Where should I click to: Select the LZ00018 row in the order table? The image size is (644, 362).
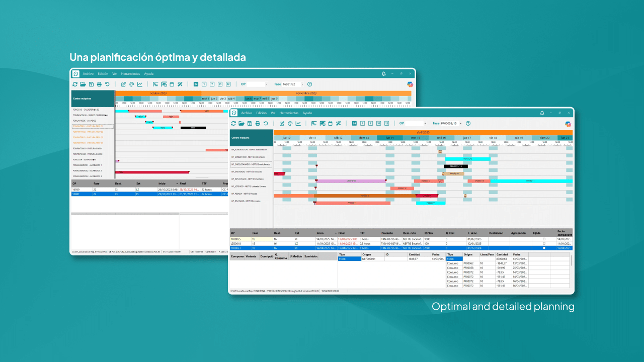(x=400, y=243)
